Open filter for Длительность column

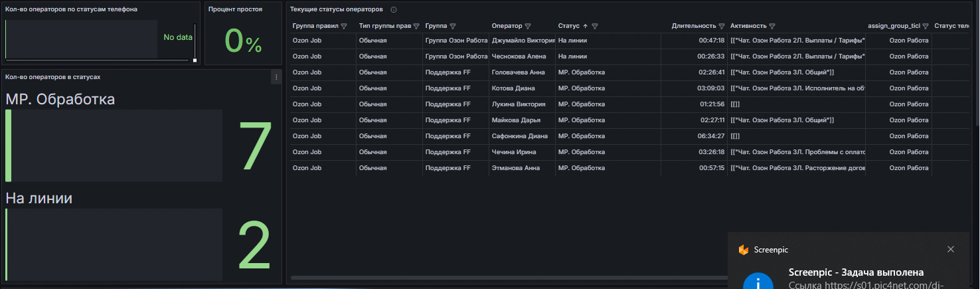click(x=721, y=26)
